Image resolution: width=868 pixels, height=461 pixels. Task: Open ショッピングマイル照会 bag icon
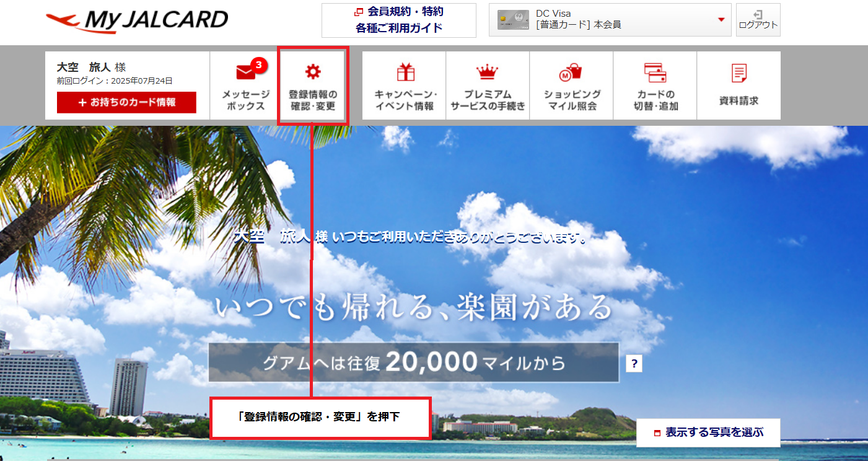pyautogui.click(x=570, y=72)
